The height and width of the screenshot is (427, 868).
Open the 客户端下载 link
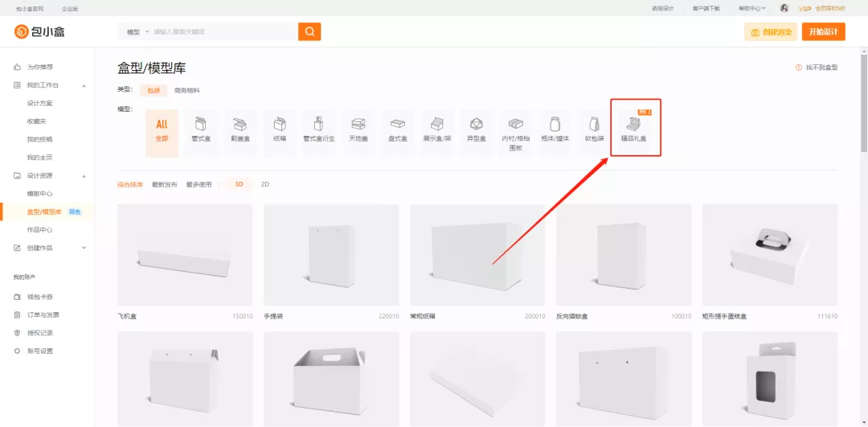pyautogui.click(x=706, y=8)
